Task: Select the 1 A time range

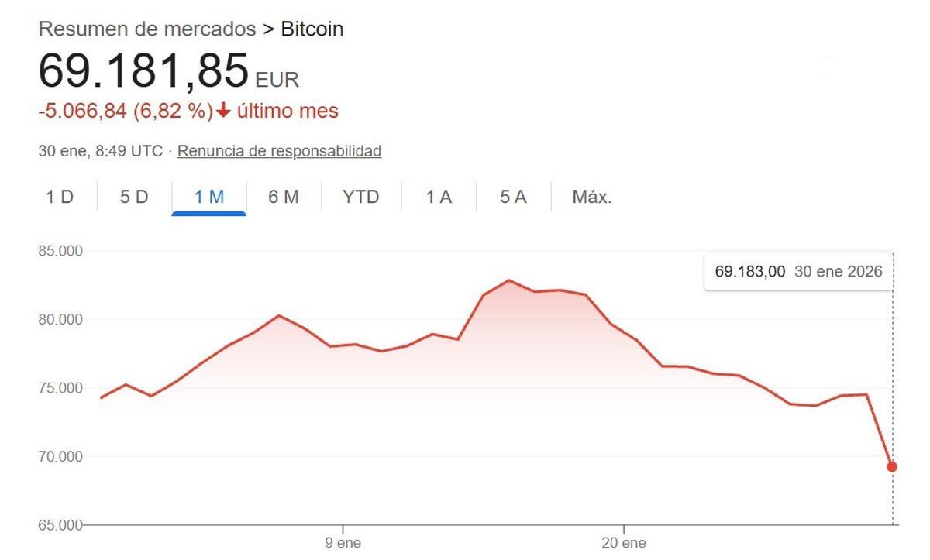Action: pos(438,197)
